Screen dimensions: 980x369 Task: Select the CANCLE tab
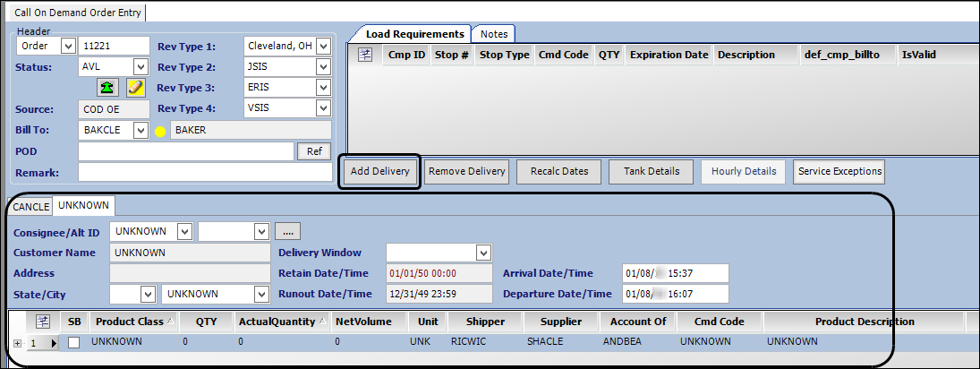click(x=30, y=206)
